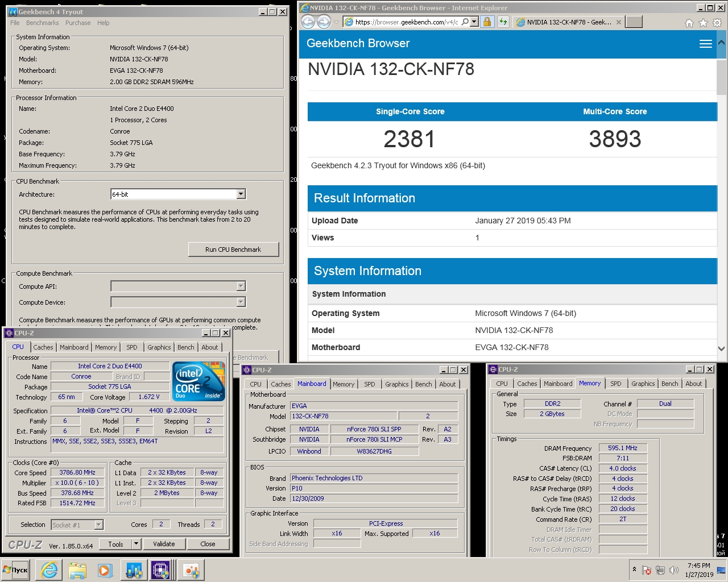
Task: Click the CPU-Z Validate button
Action: coord(164,544)
